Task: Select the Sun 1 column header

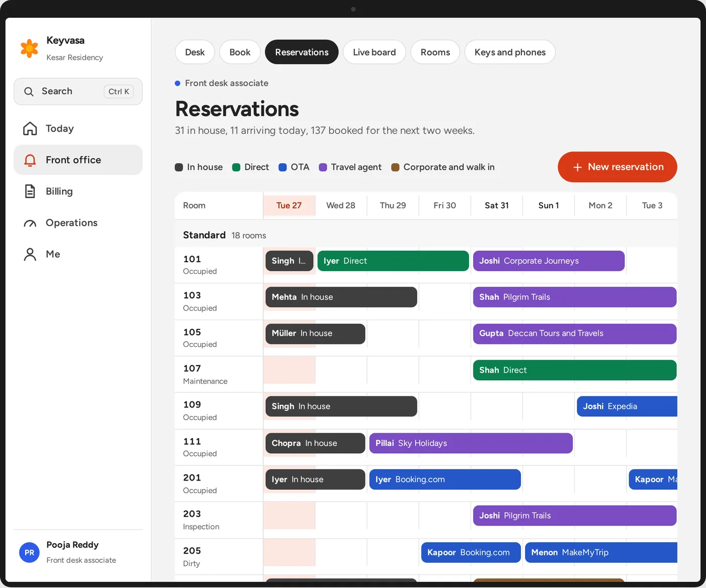Action: pos(549,205)
